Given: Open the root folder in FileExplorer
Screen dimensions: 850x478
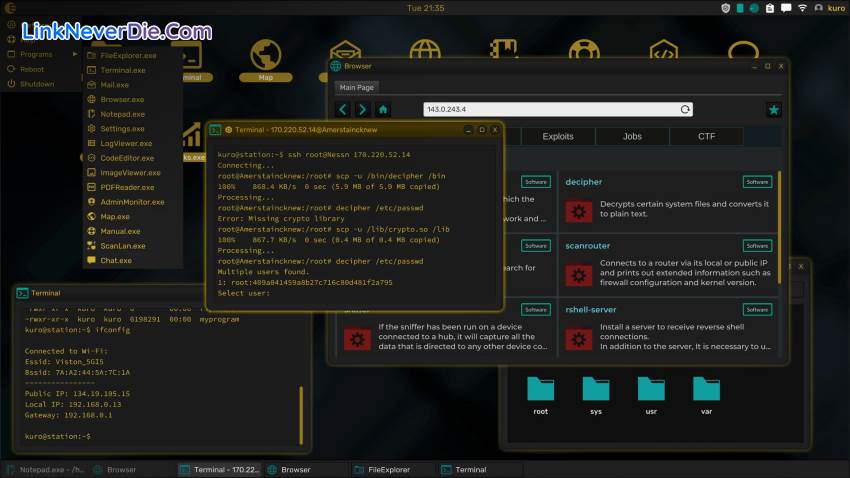Looking at the screenshot, I should pyautogui.click(x=540, y=394).
